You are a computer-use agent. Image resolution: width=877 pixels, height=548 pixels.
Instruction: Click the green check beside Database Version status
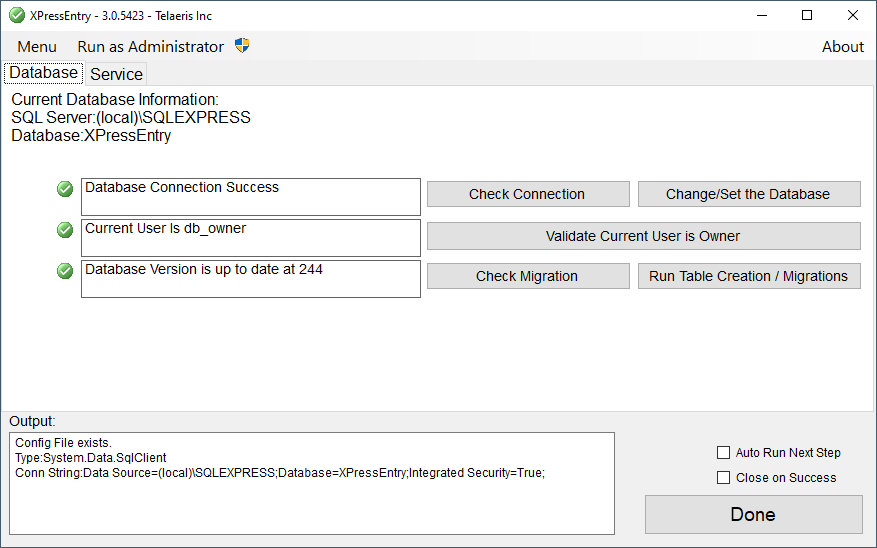(65, 271)
